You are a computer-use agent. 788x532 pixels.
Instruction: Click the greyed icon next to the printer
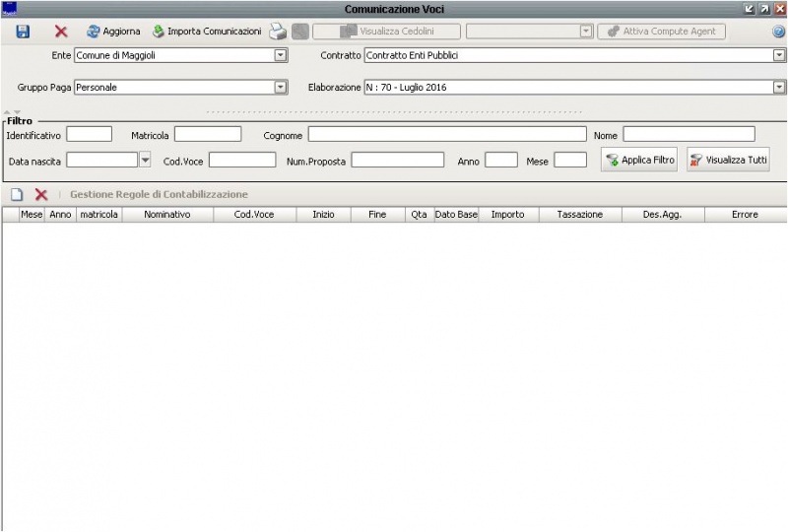coord(300,32)
